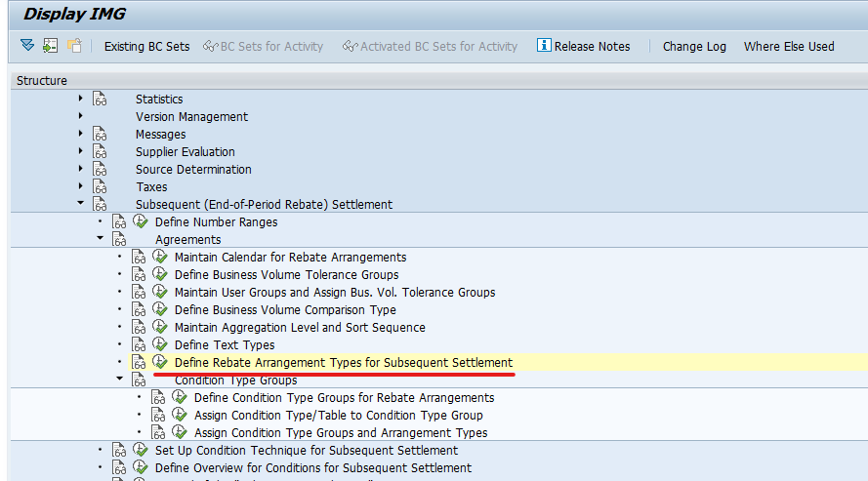The image size is (868, 481).
Task: Open documentation icon for Statistics node
Action: 100,99
